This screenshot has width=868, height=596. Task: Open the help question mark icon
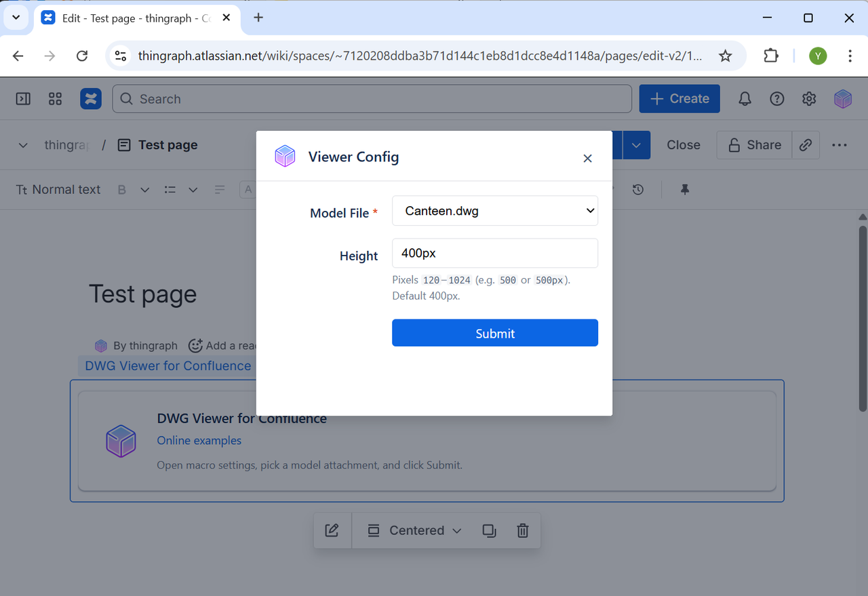(777, 99)
